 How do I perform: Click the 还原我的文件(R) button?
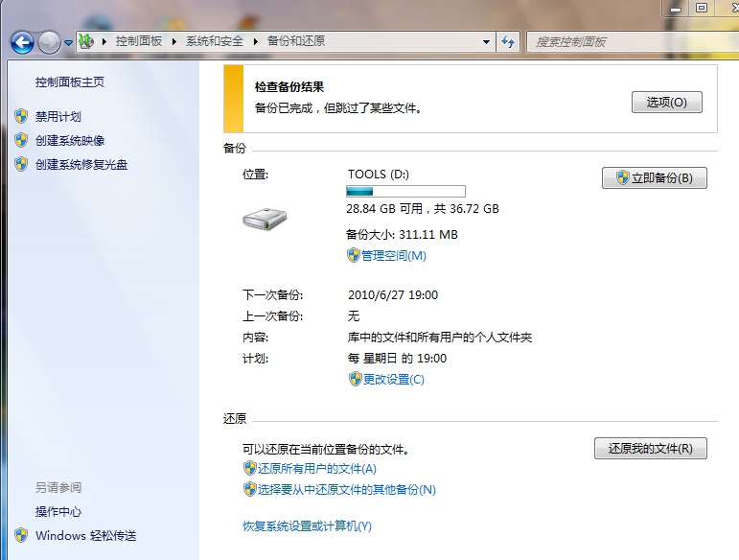(x=651, y=448)
